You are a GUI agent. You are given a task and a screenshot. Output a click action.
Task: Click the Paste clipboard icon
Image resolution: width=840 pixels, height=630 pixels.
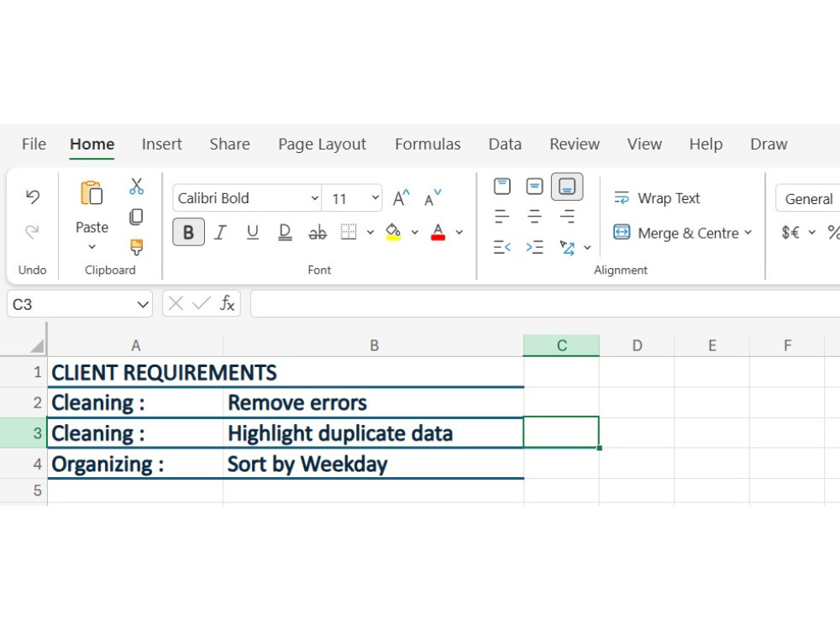pos(92,193)
